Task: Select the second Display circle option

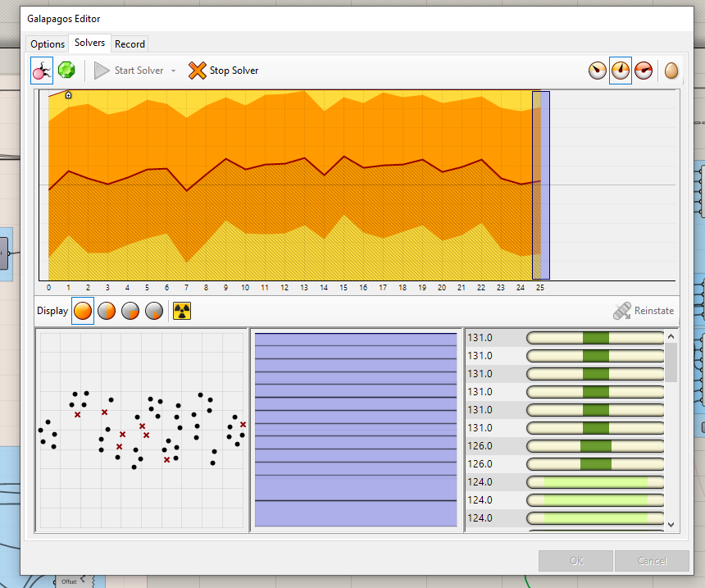Action: tap(107, 312)
